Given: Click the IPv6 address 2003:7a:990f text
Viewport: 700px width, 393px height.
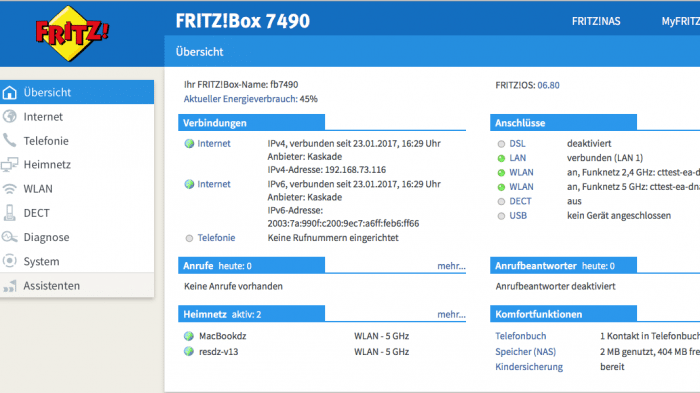Looking at the screenshot, I should pyautogui.click(x=343, y=223).
